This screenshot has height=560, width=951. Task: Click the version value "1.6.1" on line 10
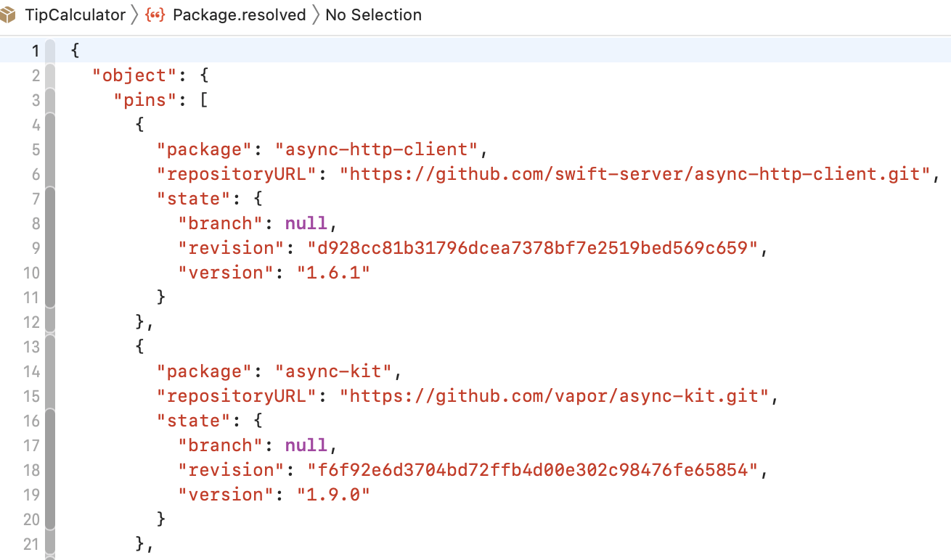[x=333, y=272]
